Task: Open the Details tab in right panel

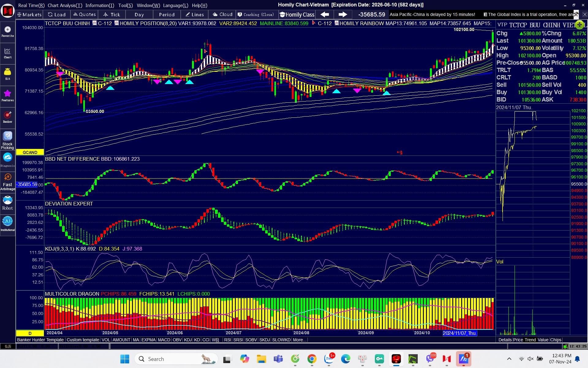Action: click(505, 340)
